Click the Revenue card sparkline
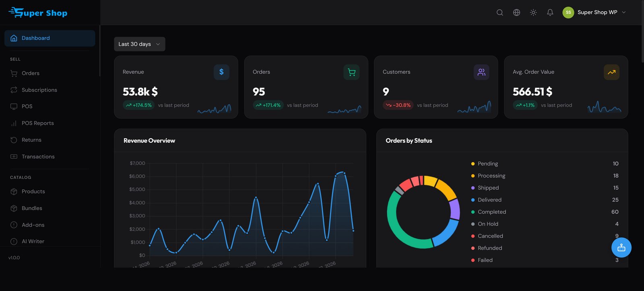Image resolution: width=644 pixels, height=291 pixels. pos(214,108)
